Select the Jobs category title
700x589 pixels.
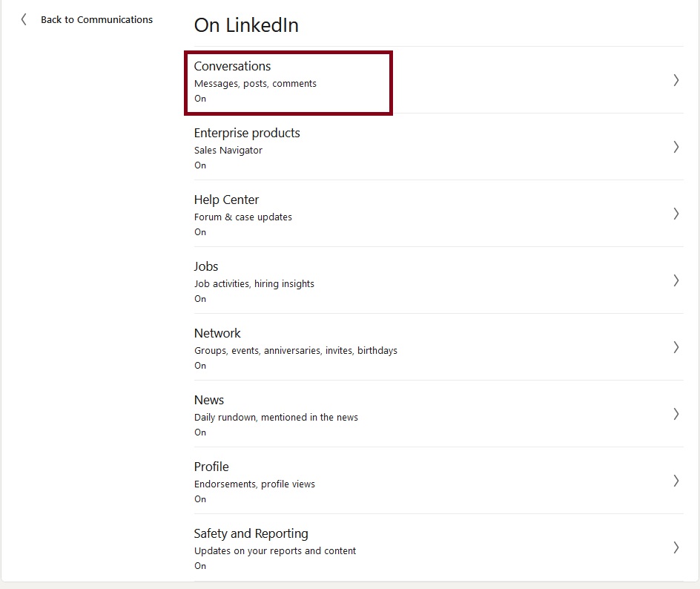click(x=206, y=266)
